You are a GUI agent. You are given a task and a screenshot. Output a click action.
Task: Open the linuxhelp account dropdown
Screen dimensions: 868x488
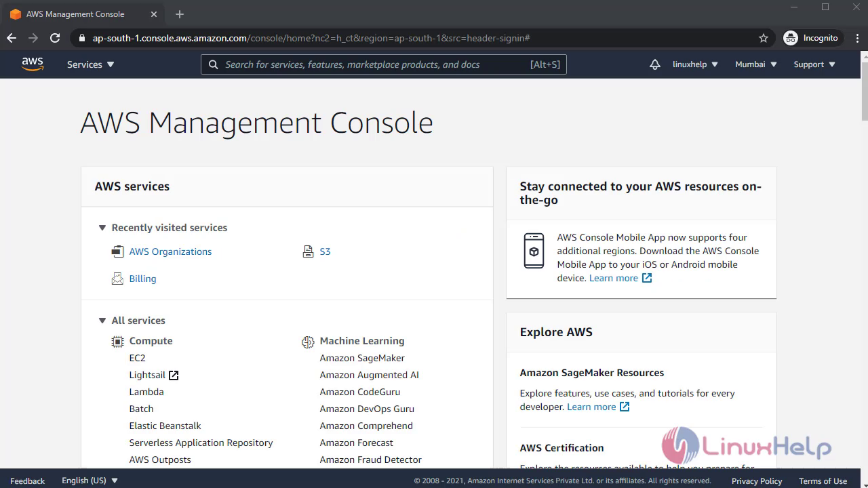(695, 64)
